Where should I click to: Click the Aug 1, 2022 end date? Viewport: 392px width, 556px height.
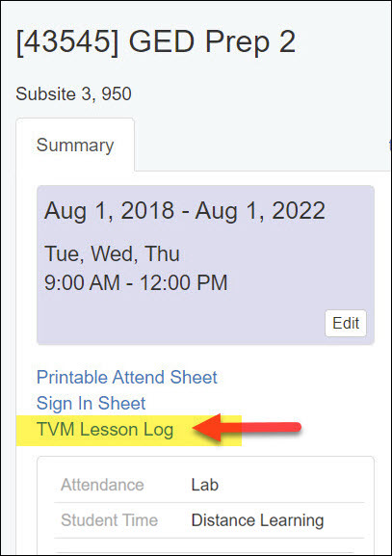point(260,211)
